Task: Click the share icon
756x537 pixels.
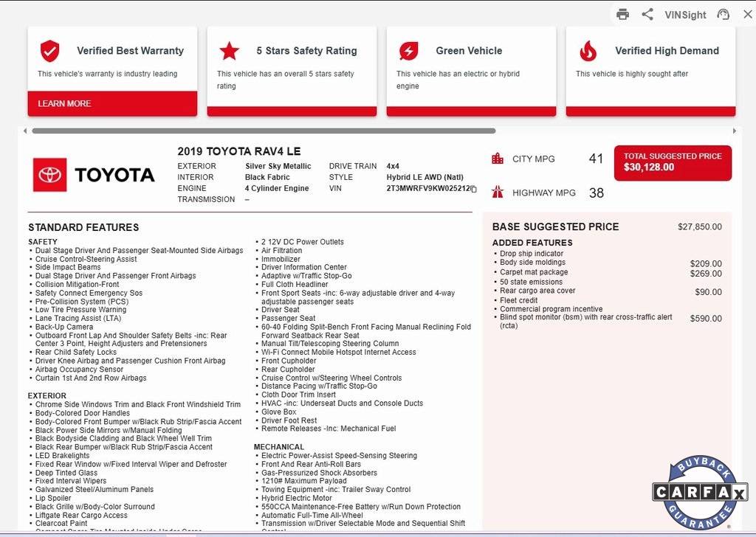Action: click(x=647, y=15)
